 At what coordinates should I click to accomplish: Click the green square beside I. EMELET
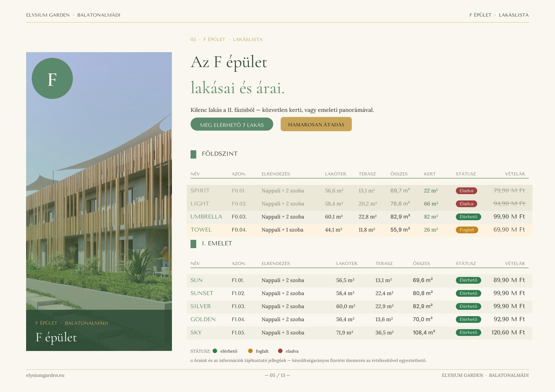pyautogui.click(x=193, y=244)
